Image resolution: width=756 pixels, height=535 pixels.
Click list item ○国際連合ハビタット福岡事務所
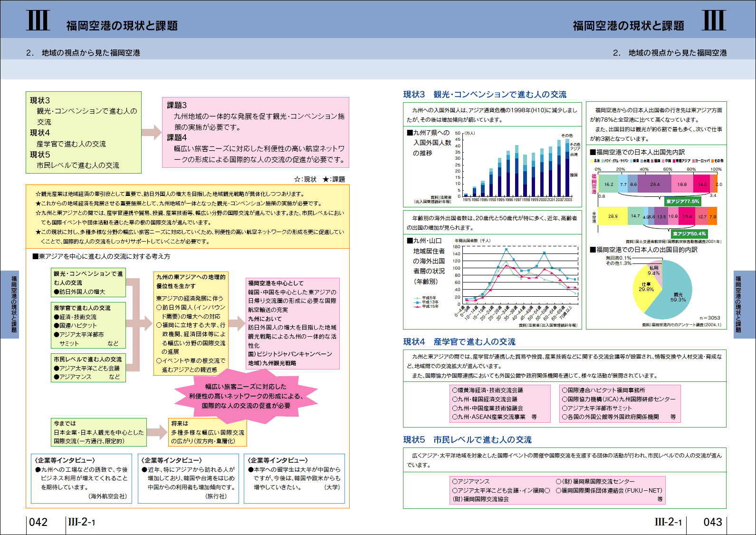(603, 390)
